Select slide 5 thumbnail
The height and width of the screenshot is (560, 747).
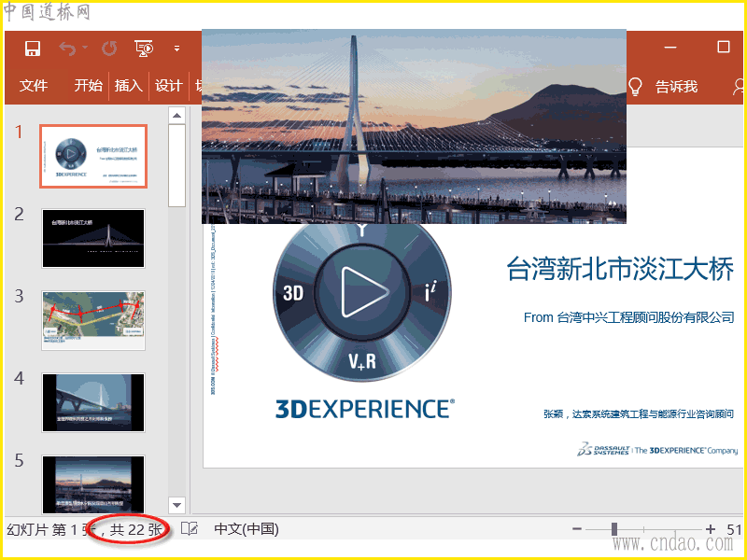[x=93, y=484]
